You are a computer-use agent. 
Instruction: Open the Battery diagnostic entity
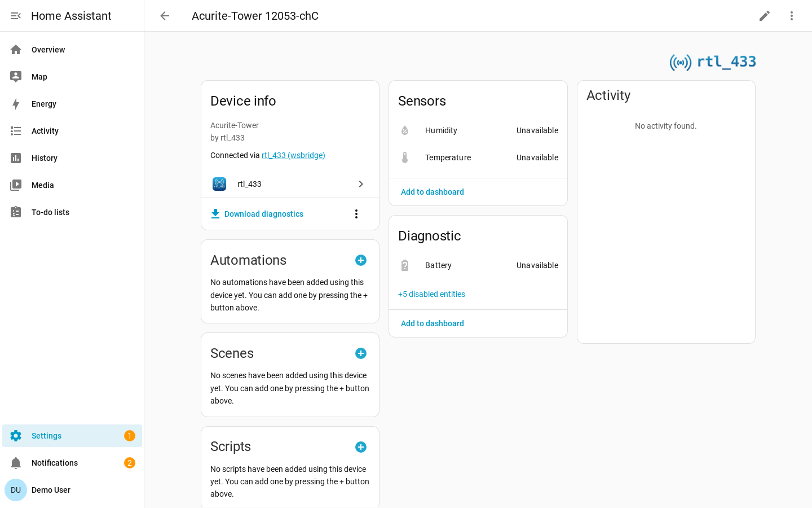[x=478, y=265]
